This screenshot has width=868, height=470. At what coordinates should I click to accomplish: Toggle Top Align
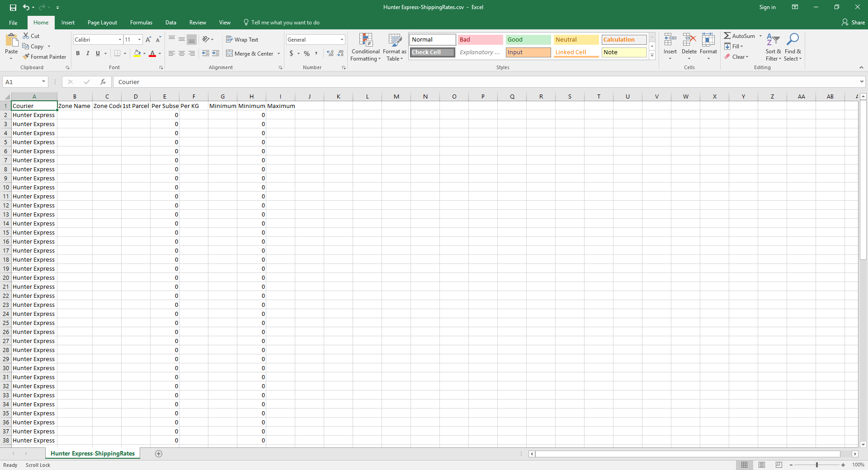click(x=172, y=39)
